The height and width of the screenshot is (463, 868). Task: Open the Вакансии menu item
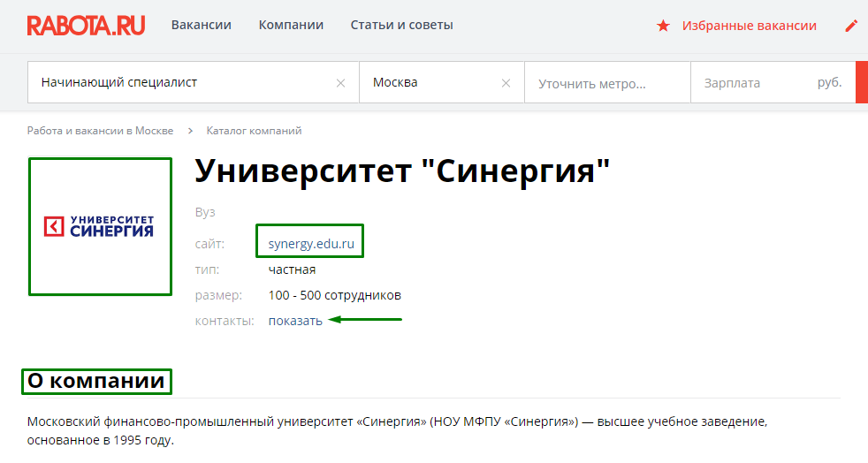(201, 26)
